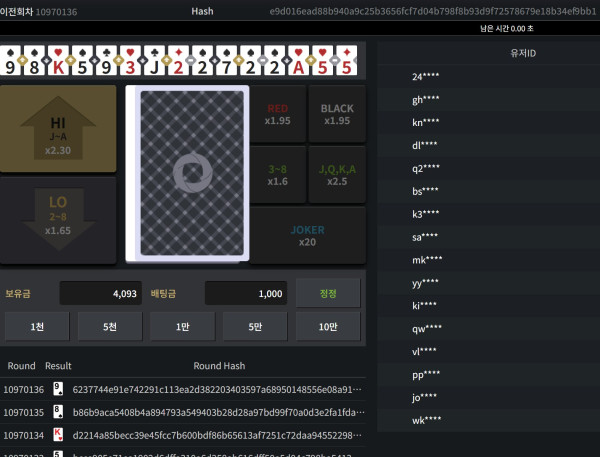This screenshot has height=457, width=600.
Task: Add 5만 to the bet amount
Action: pyautogui.click(x=255, y=327)
